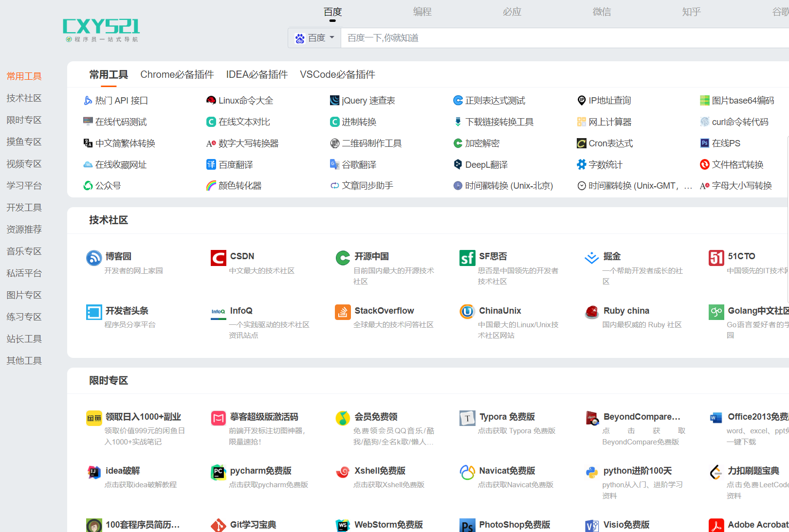Go to 站长工具 in the sidebar
Image resolution: width=789 pixels, height=532 pixels.
[24, 339]
